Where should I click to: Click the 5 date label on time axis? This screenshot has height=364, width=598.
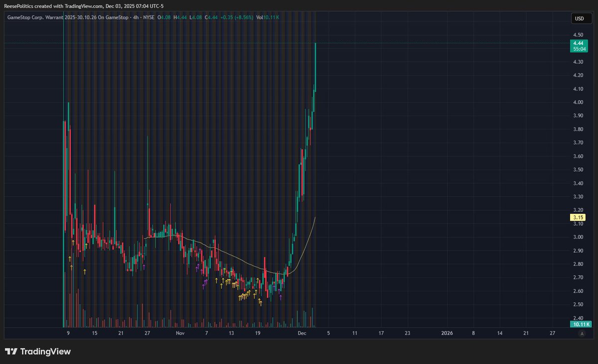coord(327,333)
